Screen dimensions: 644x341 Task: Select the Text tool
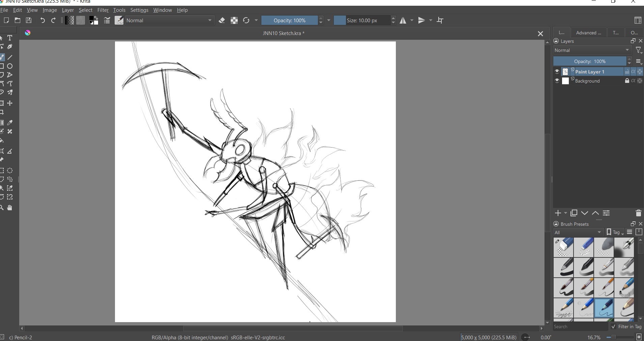tap(10, 38)
